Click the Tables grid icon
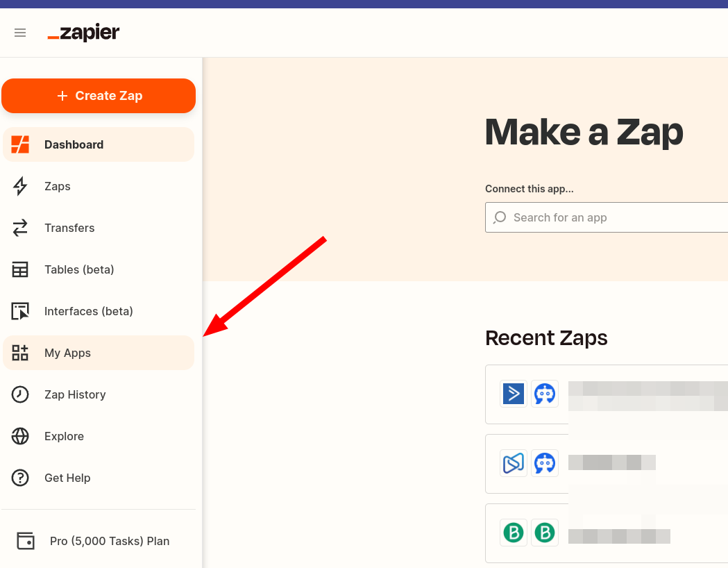728x568 pixels. pos(20,269)
